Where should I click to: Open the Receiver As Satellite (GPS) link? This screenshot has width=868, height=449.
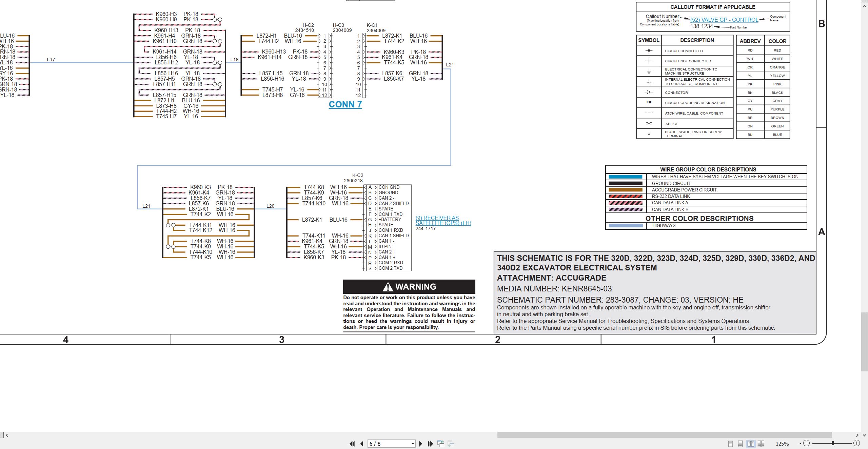click(x=443, y=220)
